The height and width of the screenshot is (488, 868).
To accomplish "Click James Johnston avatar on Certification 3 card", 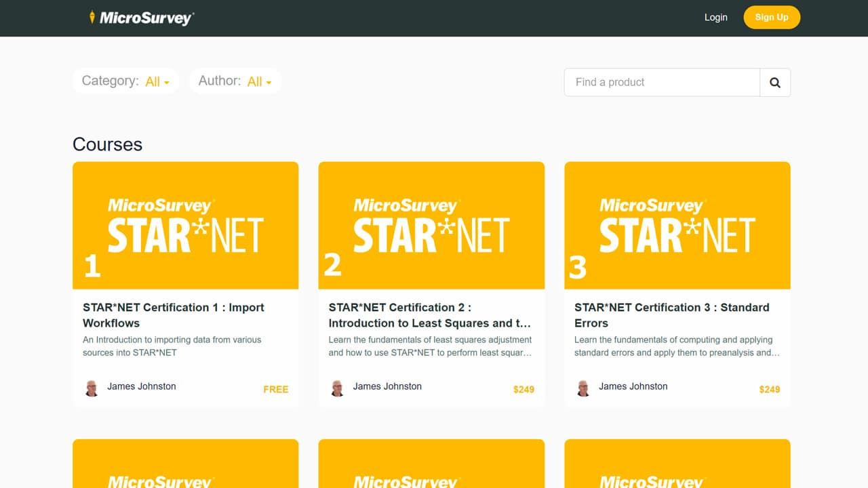I will [x=583, y=388].
